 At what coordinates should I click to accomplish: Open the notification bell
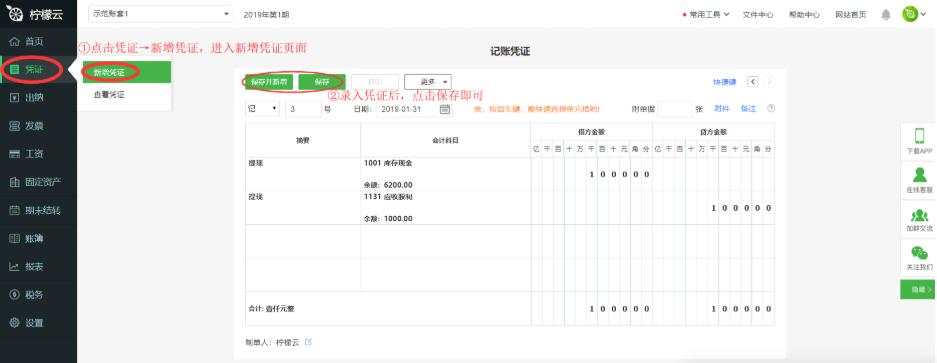[x=886, y=14]
